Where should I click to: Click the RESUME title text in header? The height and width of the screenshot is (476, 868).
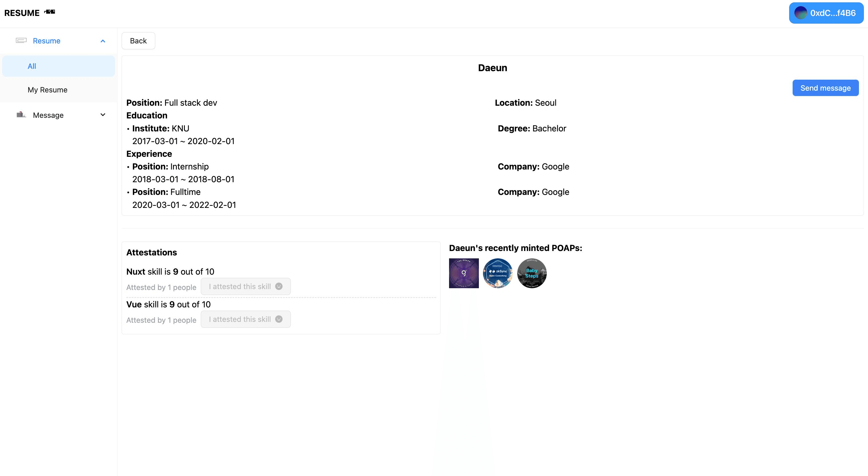tap(22, 13)
